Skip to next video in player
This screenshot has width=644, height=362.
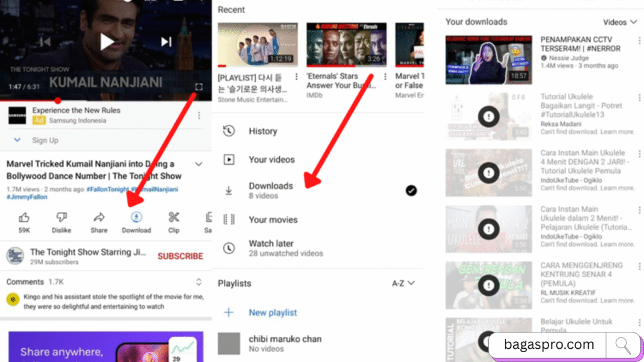[x=166, y=41]
